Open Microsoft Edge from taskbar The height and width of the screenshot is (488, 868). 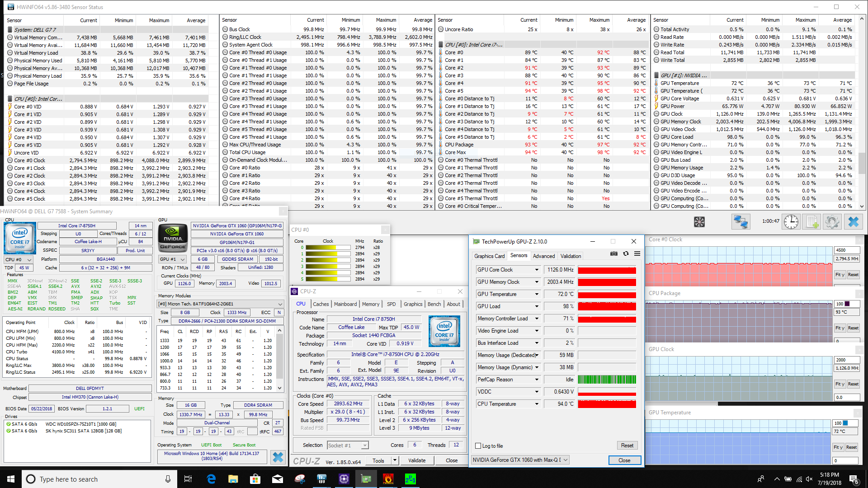pos(211,479)
